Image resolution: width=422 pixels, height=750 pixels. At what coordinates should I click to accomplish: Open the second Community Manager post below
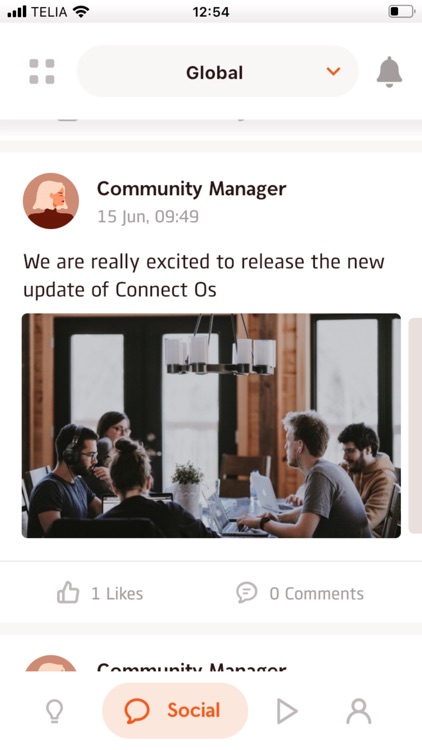191,665
